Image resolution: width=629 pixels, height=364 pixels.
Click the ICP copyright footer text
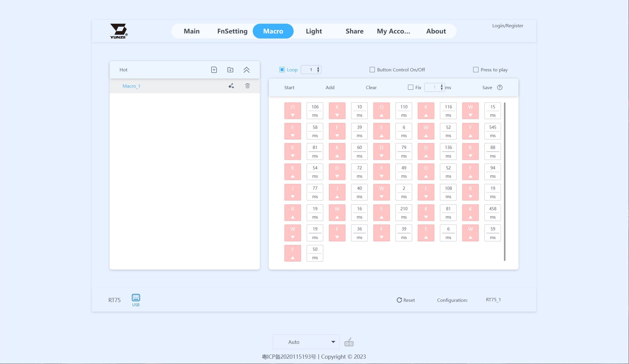[x=314, y=357]
